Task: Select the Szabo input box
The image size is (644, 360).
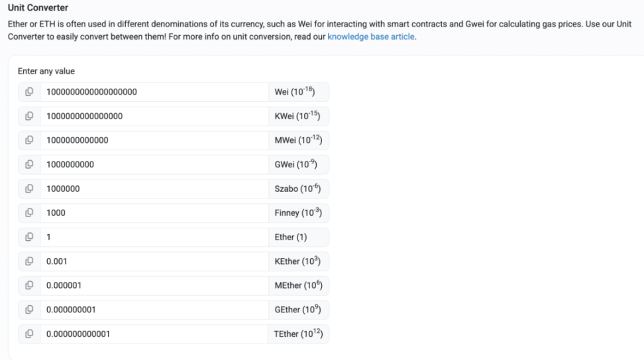Action: (x=154, y=189)
